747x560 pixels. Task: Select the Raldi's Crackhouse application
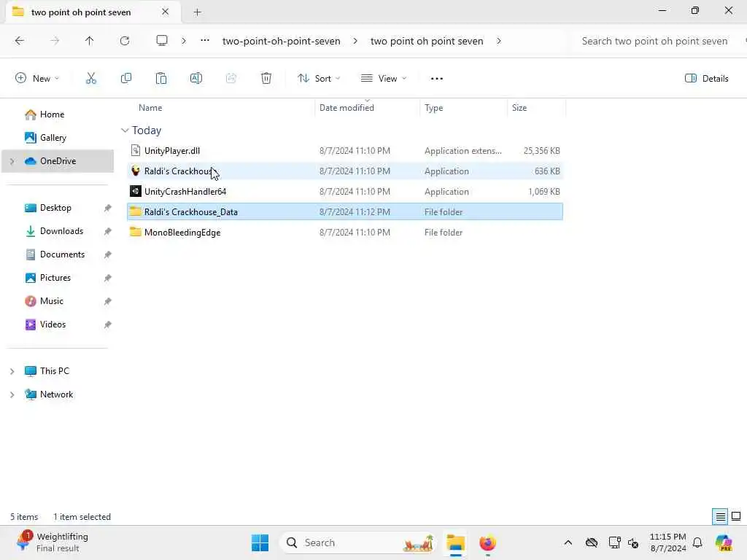pyautogui.click(x=345, y=171)
